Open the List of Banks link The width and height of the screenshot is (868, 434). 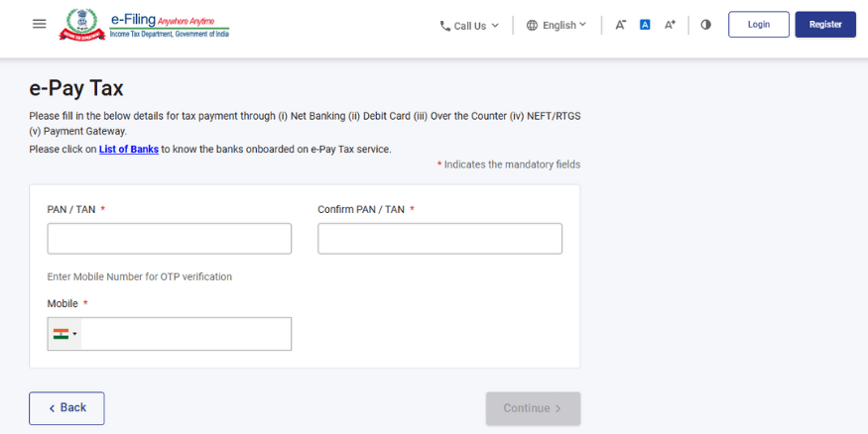coord(129,150)
